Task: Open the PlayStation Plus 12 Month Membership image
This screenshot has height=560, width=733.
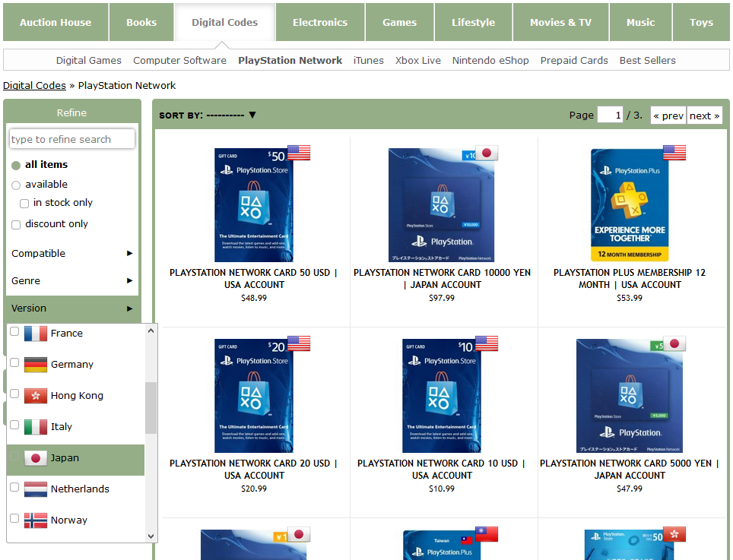Action: 630,205
